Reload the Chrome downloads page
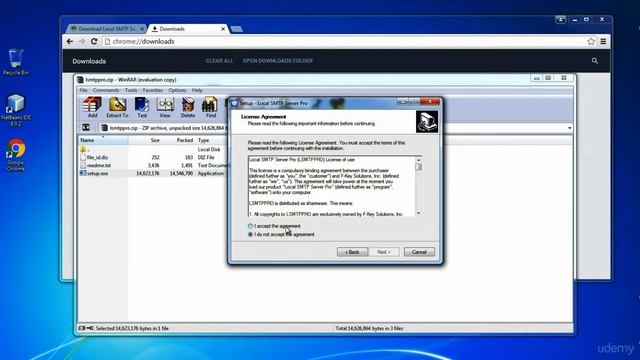Viewport: 640px width, 360px height. click(x=94, y=41)
